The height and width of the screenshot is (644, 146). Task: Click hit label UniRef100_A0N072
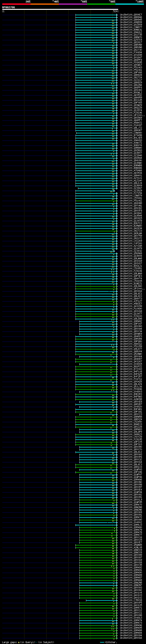131,143
